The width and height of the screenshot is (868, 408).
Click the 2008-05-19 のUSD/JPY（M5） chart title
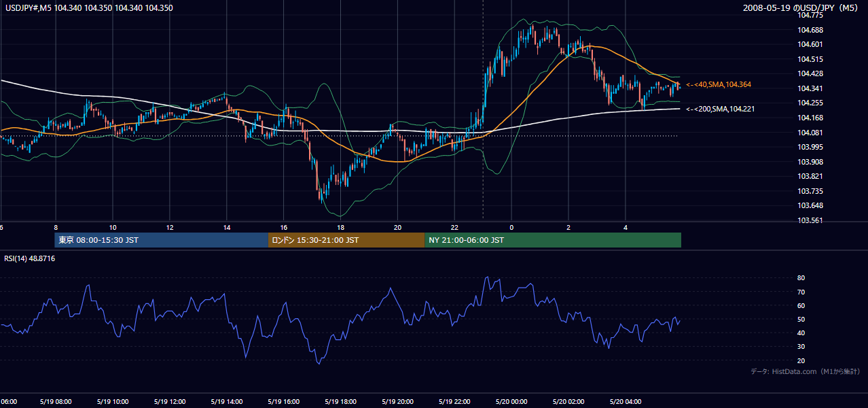pos(801,7)
